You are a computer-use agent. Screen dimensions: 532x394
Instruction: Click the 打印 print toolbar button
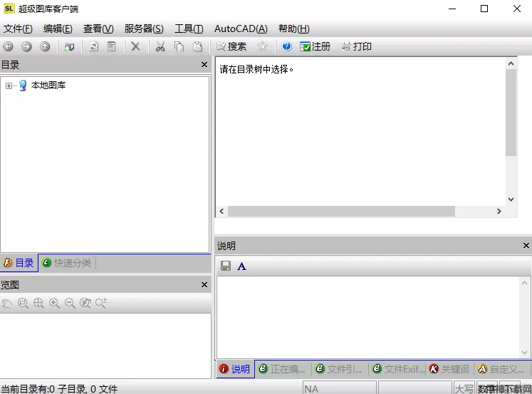click(x=356, y=46)
